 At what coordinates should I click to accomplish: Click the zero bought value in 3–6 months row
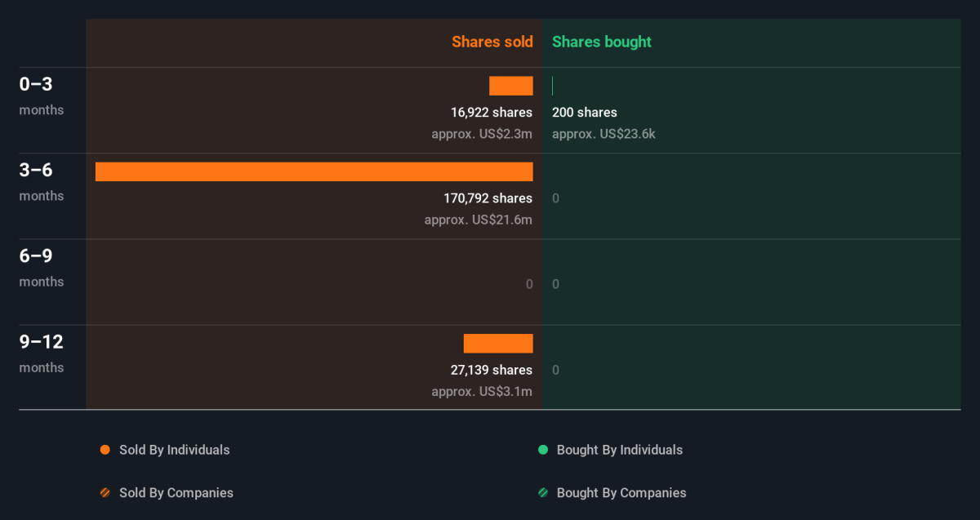pyautogui.click(x=556, y=198)
